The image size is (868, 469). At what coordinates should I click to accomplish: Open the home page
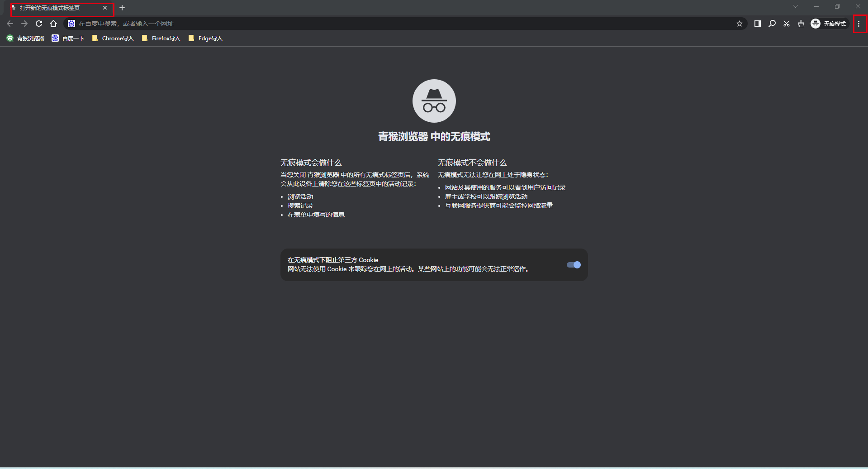pyautogui.click(x=53, y=24)
